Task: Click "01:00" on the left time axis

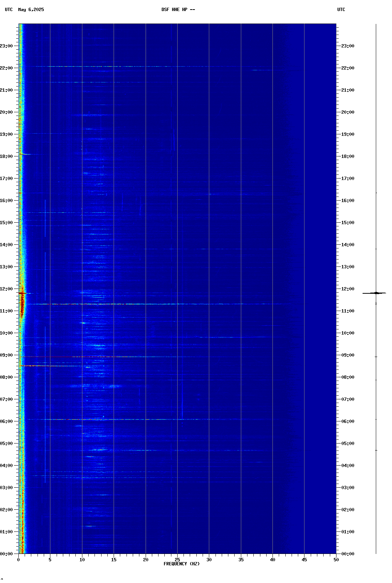Action: click(6, 532)
